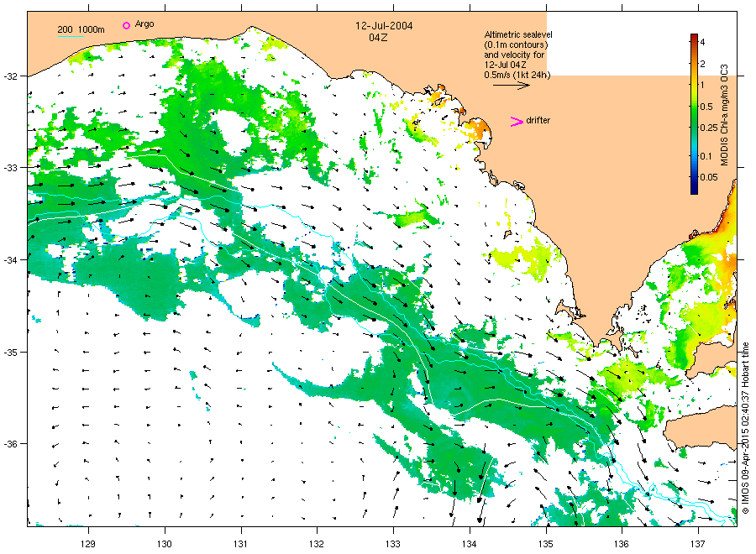The image size is (756, 554).
Task: Click the 'drifter' legend text
Action: [538, 120]
